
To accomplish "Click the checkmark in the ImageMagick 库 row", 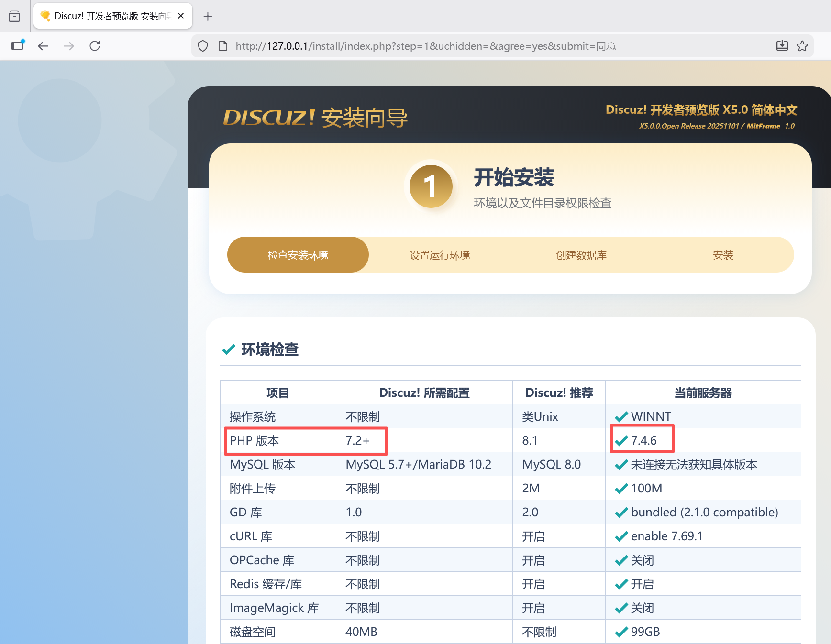I will pyautogui.click(x=621, y=608).
